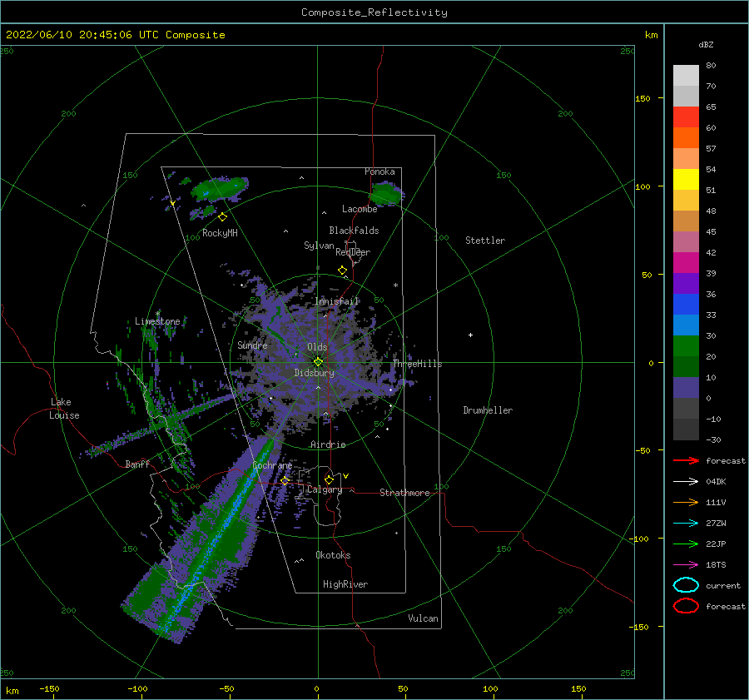This screenshot has width=749, height=700.
Task: Click the Ponoka city label
Action: (379, 171)
